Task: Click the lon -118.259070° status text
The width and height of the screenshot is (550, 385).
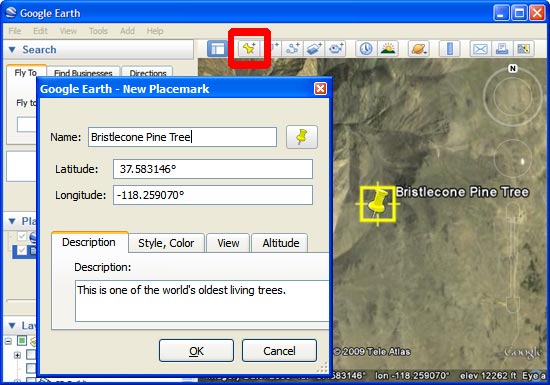Action: click(x=412, y=376)
